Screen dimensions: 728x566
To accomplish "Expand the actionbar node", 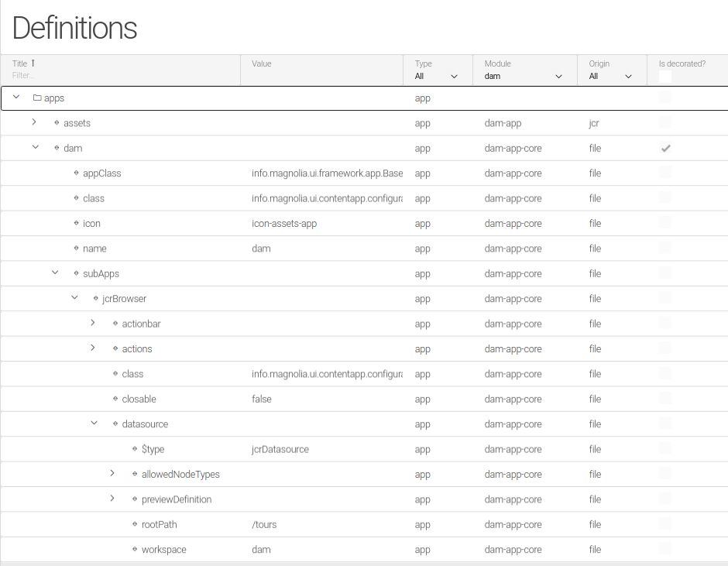I will pyautogui.click(x=92, y=323).
